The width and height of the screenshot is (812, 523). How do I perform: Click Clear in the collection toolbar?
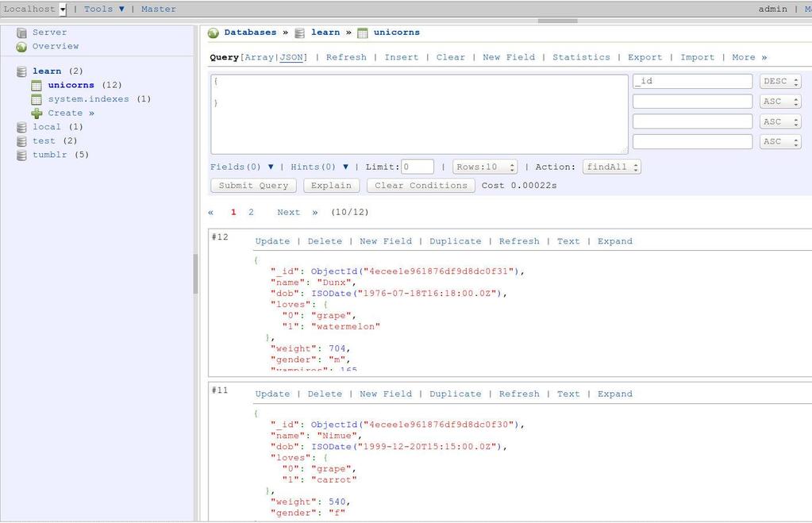tap(451, 57)
